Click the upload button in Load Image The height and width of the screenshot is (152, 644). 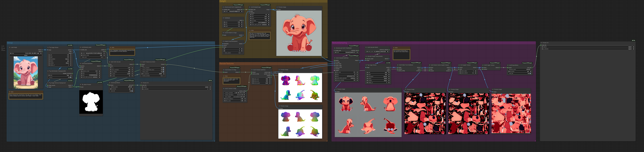[x=26, y=55]
